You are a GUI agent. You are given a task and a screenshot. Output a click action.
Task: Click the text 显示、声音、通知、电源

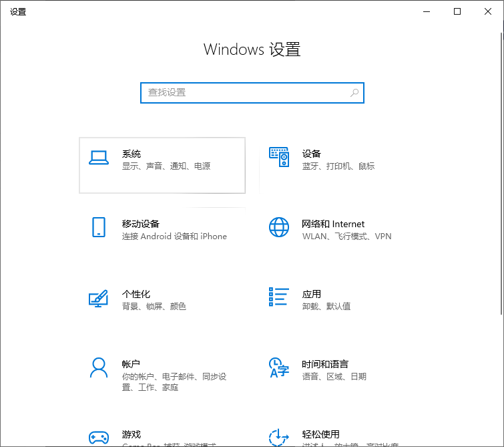point(166,166)
